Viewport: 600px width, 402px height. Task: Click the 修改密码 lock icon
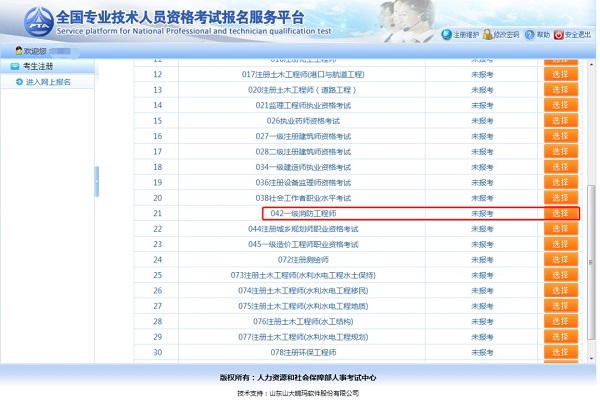pyautogui.click(x=488, y=35)
